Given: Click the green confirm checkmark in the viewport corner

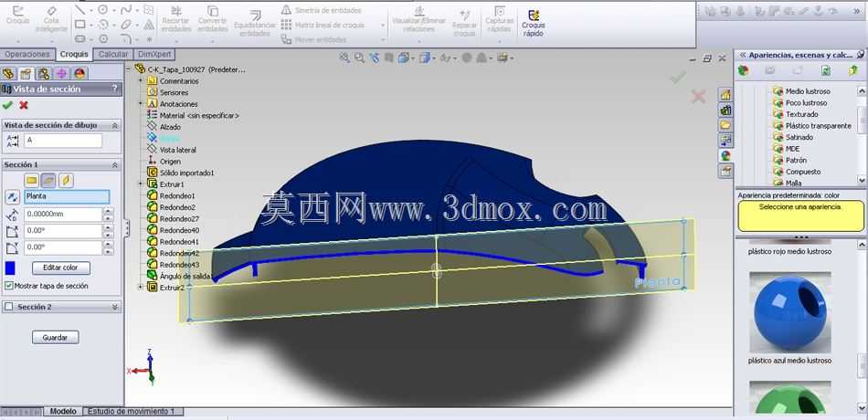Looking at the screenshot, I should pyautogui.click(x=678, y=78).
